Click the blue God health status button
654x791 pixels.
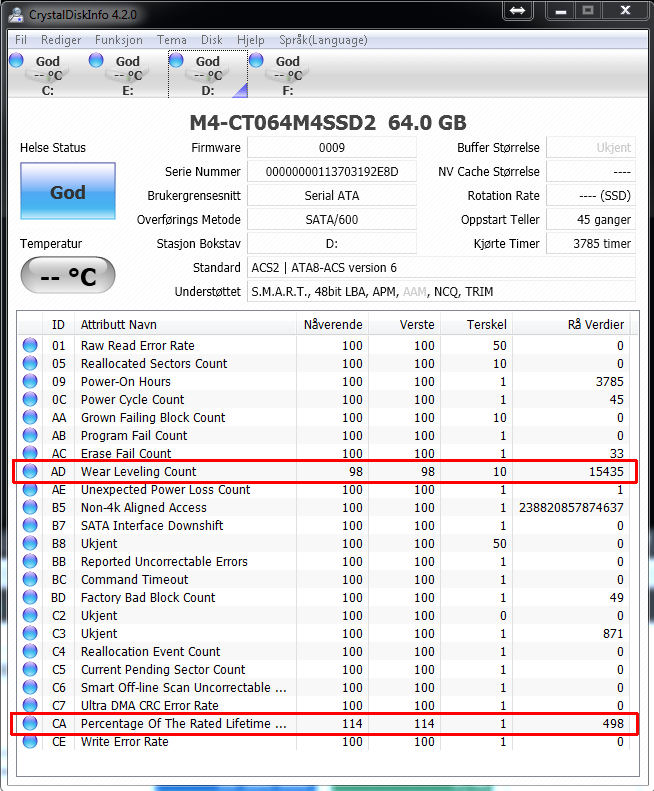68,192
